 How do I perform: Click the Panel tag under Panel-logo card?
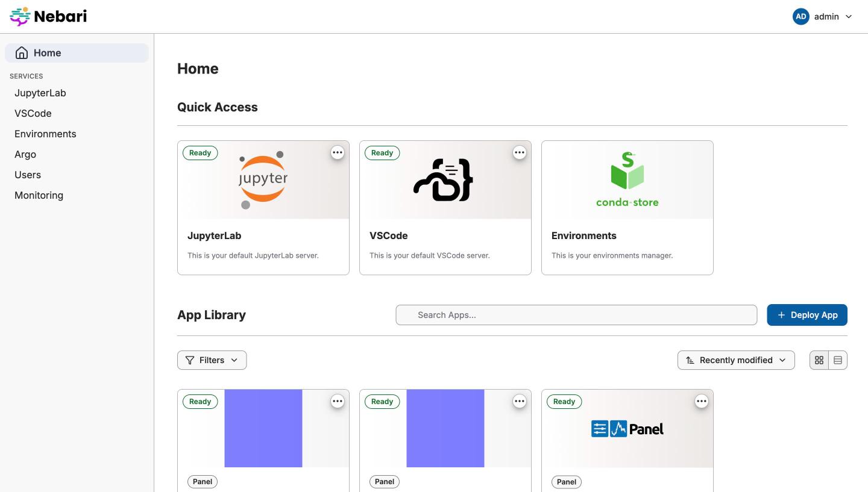(567, 482)
